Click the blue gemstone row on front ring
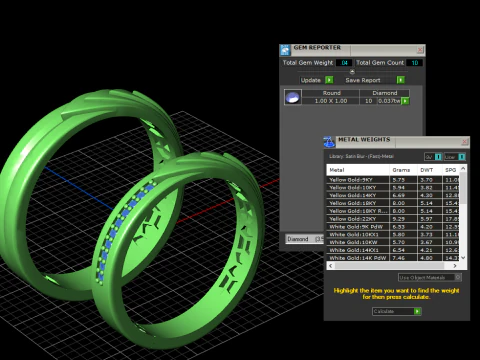 tap(124, 231)
